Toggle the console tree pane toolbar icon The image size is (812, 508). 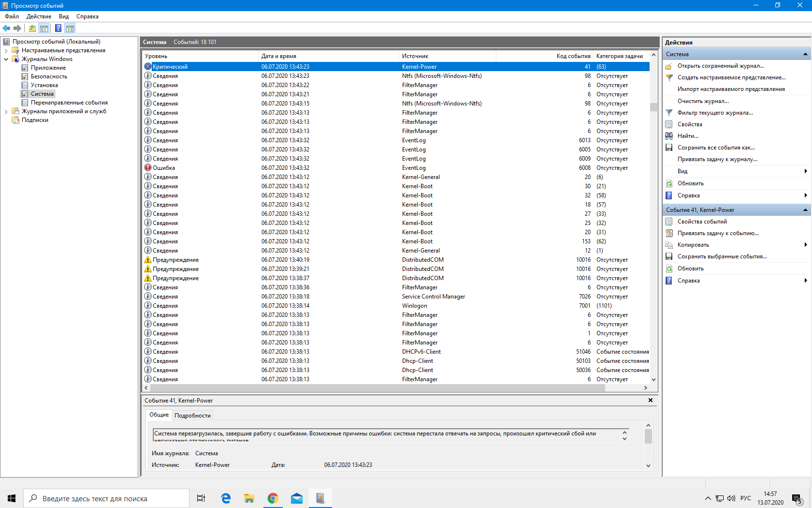pos(44,28)
